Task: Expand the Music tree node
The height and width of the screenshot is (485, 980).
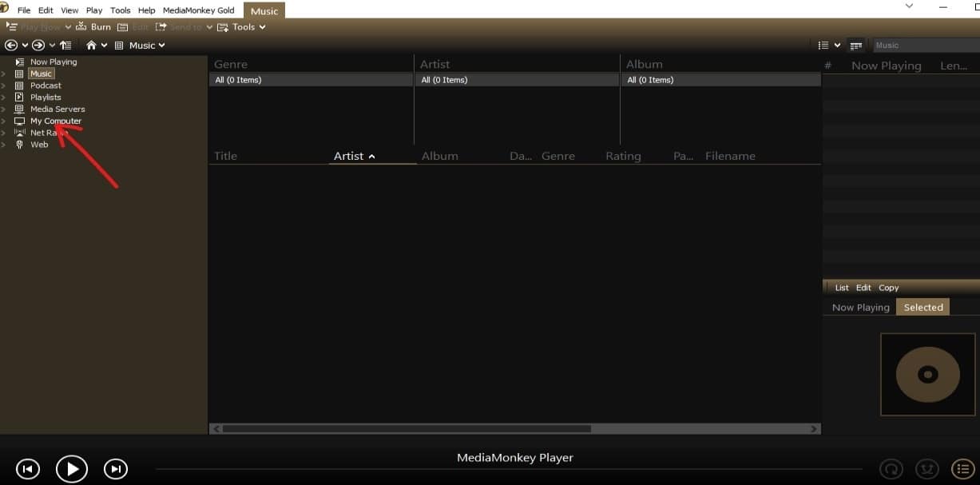Action: (3, 74)
